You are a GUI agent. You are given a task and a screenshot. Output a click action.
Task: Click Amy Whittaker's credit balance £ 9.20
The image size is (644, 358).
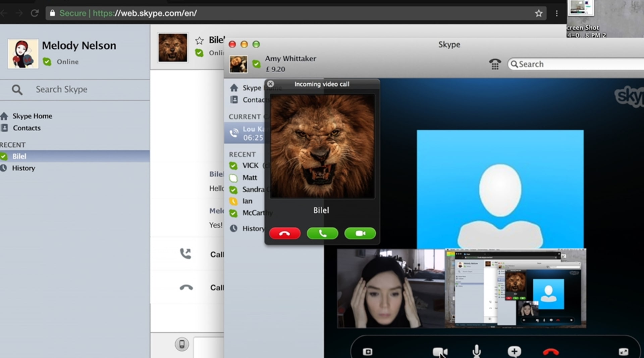coord(275,69)
